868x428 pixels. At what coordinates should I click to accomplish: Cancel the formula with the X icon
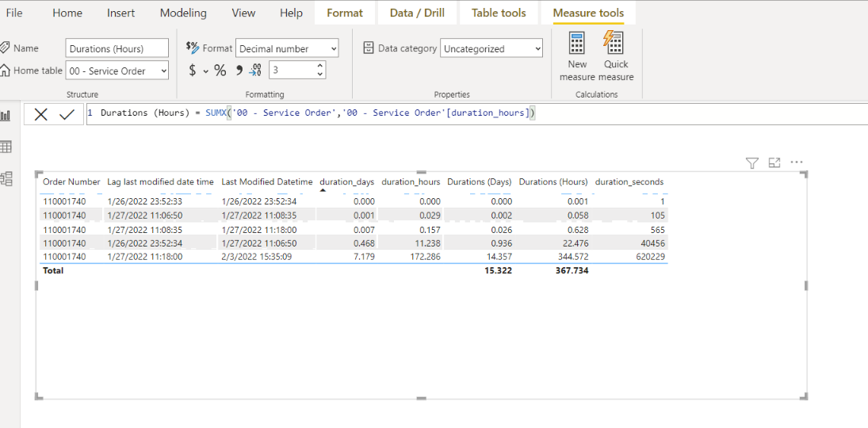pos(41,115)
